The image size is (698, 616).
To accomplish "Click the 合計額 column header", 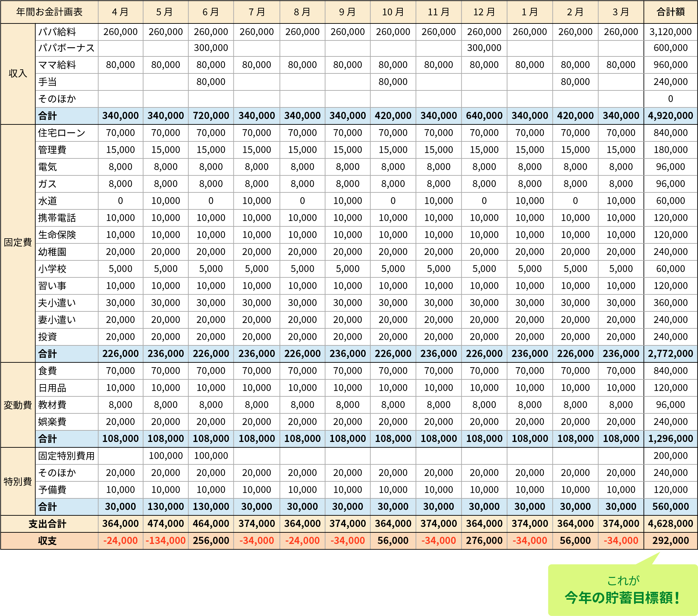I will click(x=670, y=12).
